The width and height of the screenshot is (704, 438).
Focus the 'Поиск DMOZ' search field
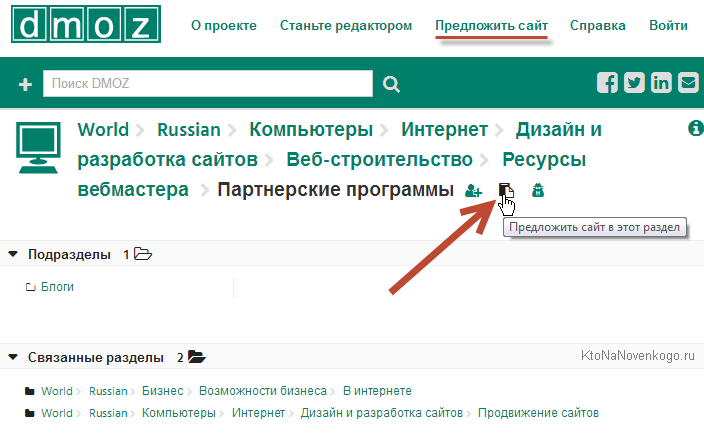coord(208,83)
